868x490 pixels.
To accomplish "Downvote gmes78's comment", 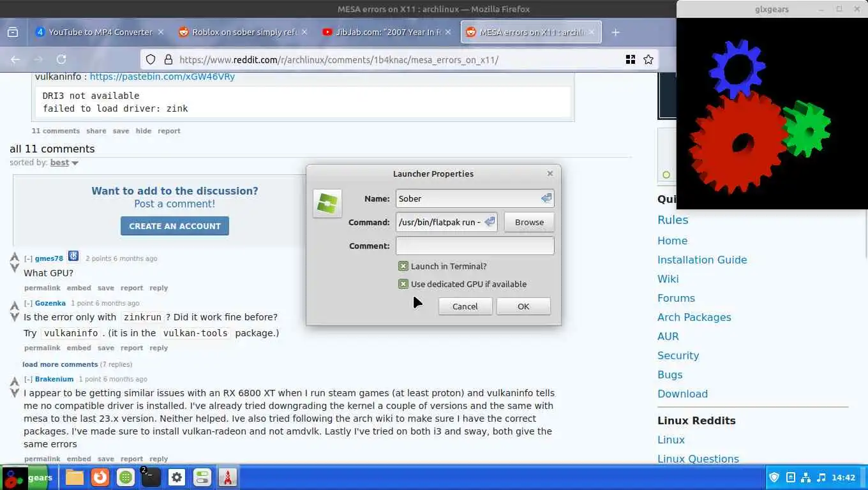I will click(15, 267).
